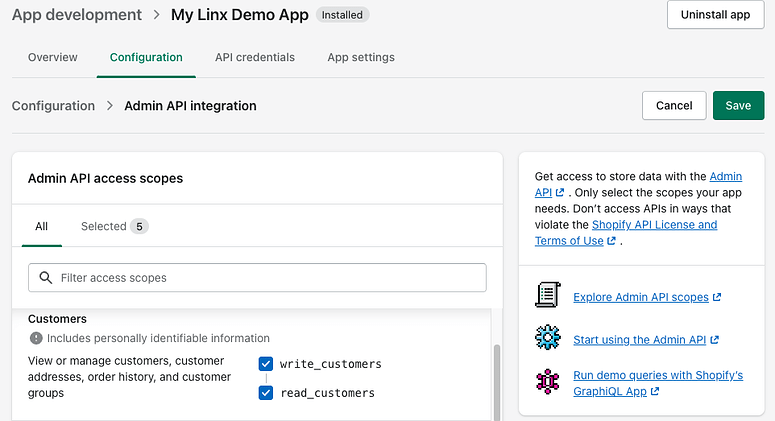Switch to the API credentials tab
The image size is (775, 421).
click(255, 57)
